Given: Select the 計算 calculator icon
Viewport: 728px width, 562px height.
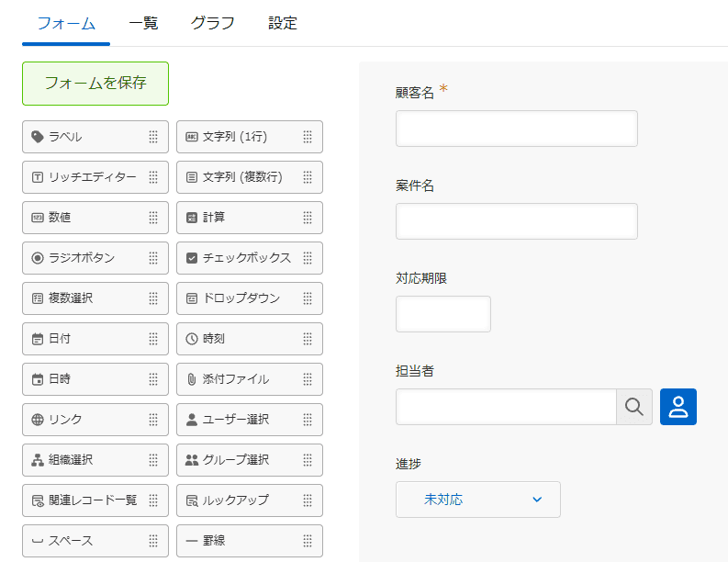Looking at the screenshot, I should pyautogui.click(x=192, y=218).
